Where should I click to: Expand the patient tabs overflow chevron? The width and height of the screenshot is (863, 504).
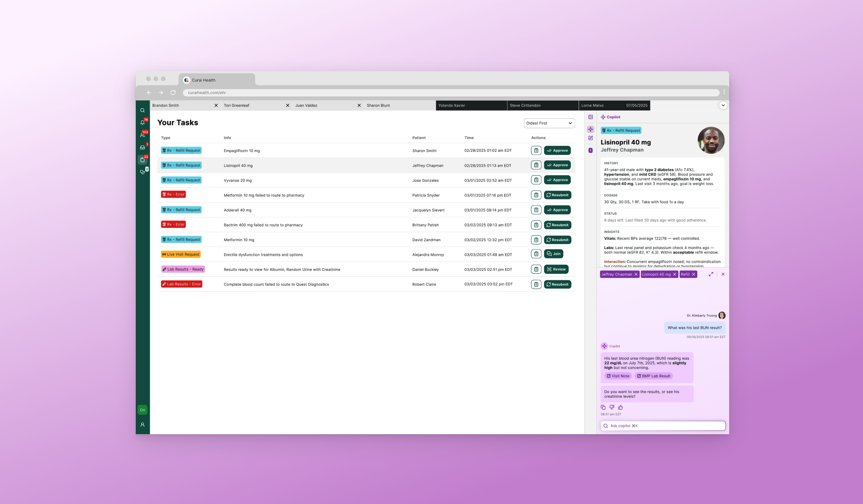tap(723, 106)
